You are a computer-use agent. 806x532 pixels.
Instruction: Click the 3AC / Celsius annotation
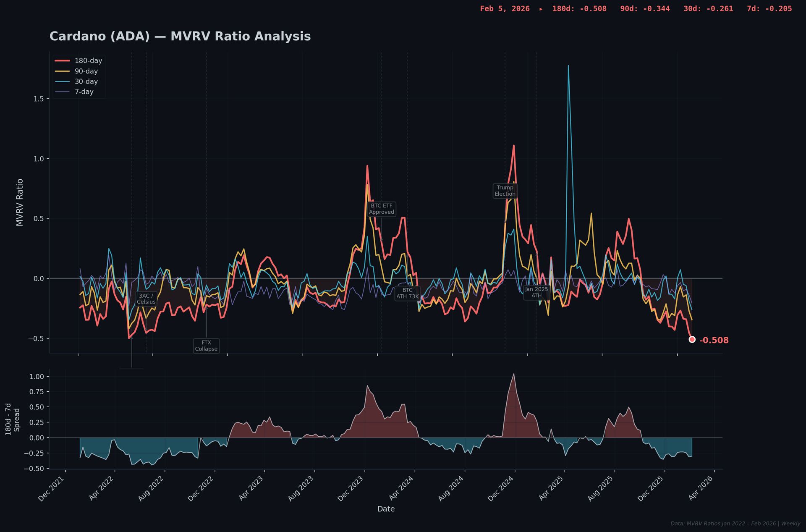click(x=146, y=299)
